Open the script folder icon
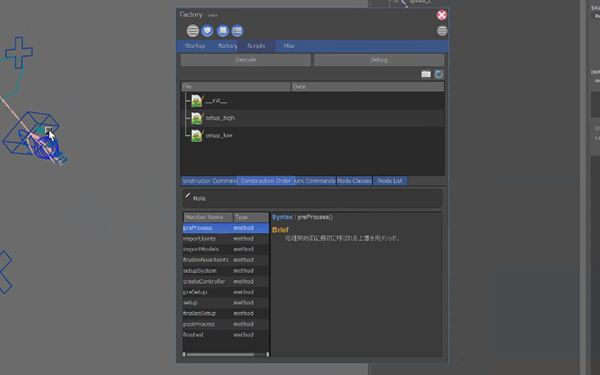Screen dimensions: 600x375 tap(426, 74)
